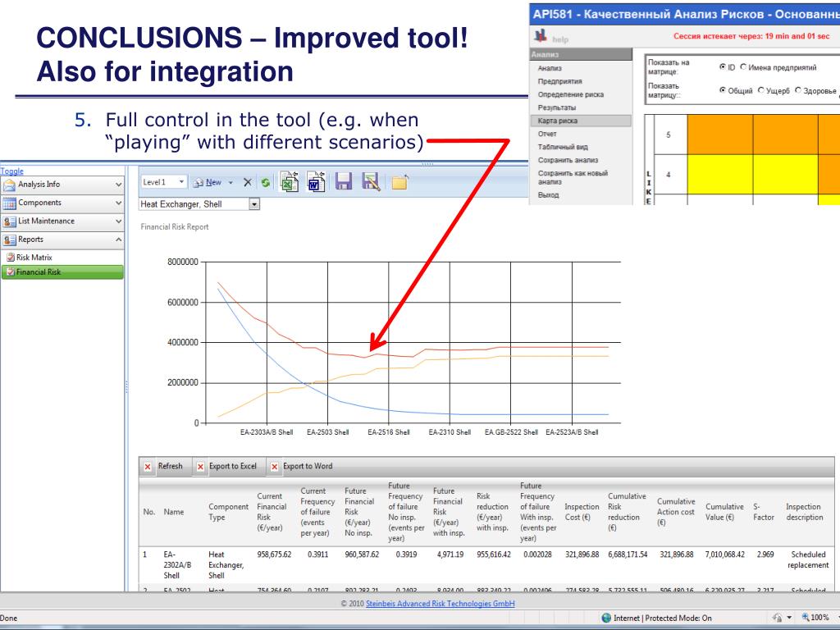Click the Toggle link above the sidebar
This screenshot has width=840, height=630.
coord(11,171)
